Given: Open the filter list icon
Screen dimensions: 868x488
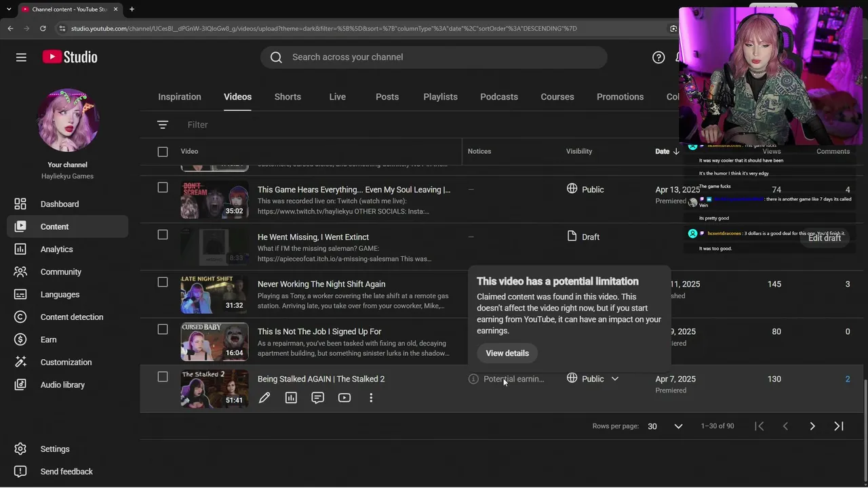Looking at the screenshot, I should [163, 125].
